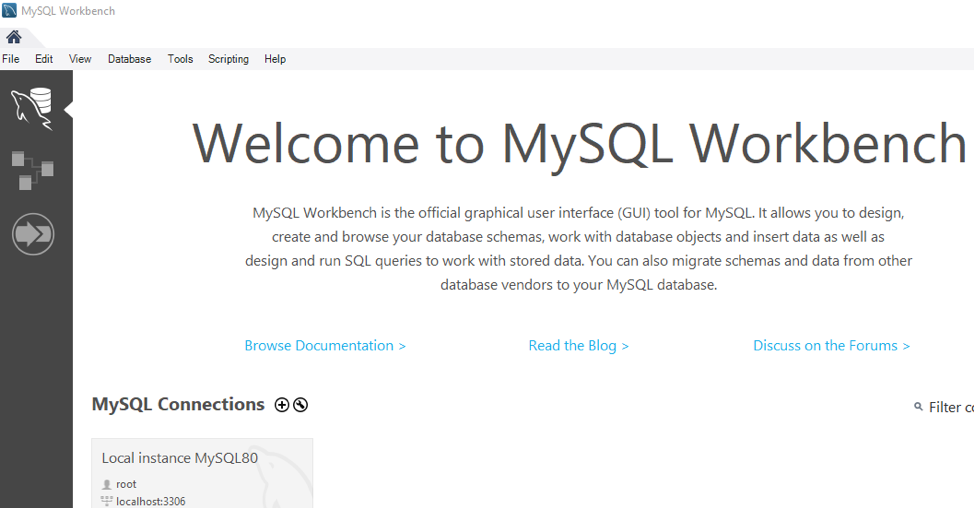This screenshot has width=974, height=508.
Task: Open the File menu
Action: (11, 59)
